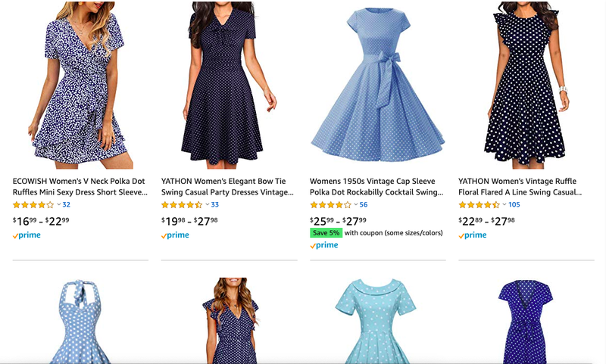Open the halter polka dot dress thumbnail
The width and height of the screenshot is (606, 364).
(80, 321)
